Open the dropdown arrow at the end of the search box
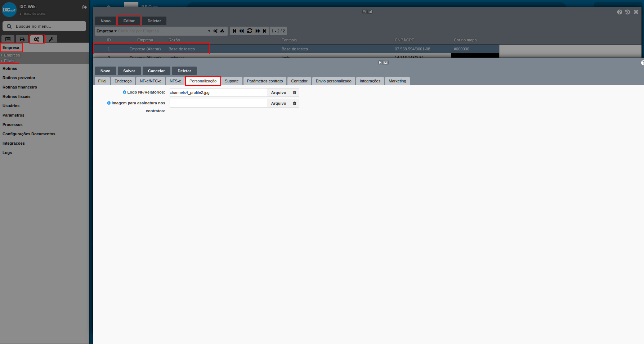Screen dimensions: 644x344 point(209,31)
